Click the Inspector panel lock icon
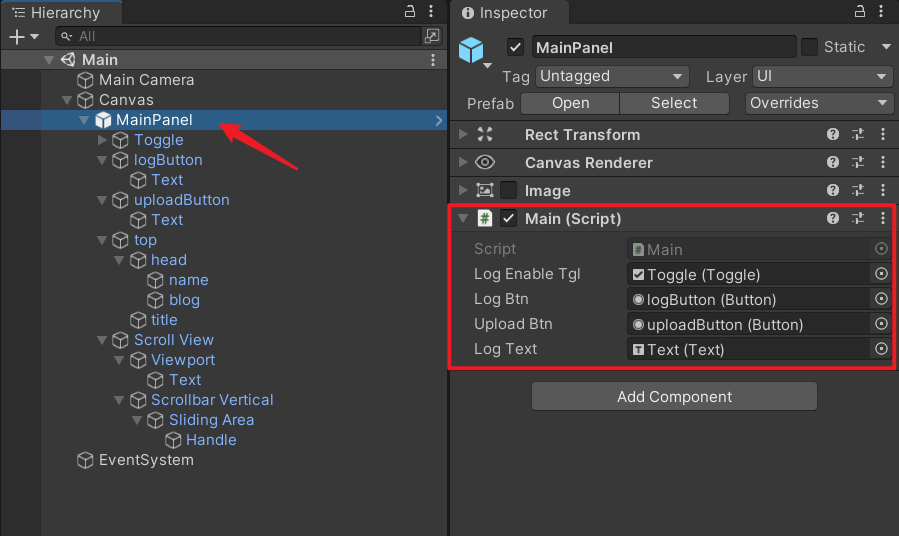The image size is (899, 536). coord(859,11)
